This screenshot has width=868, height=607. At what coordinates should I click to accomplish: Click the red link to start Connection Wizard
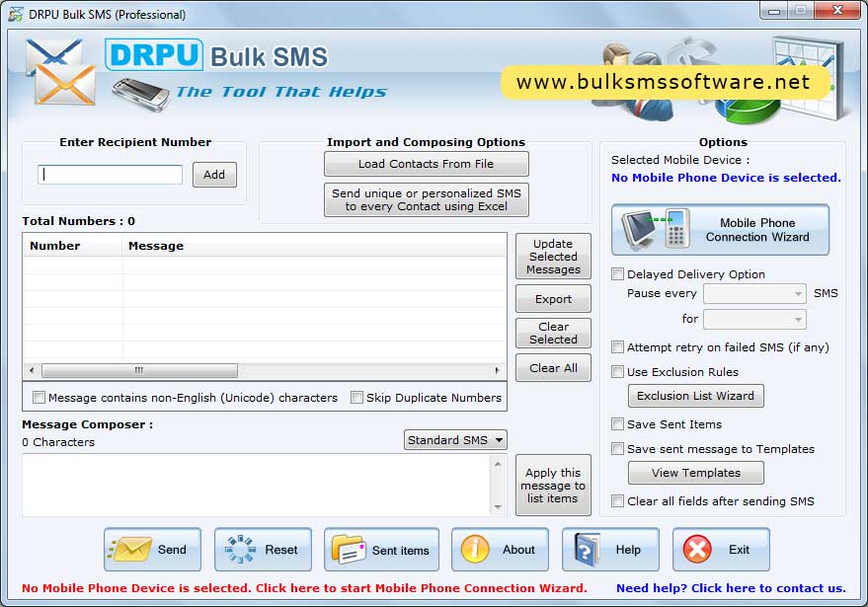[x=304, y=588]
